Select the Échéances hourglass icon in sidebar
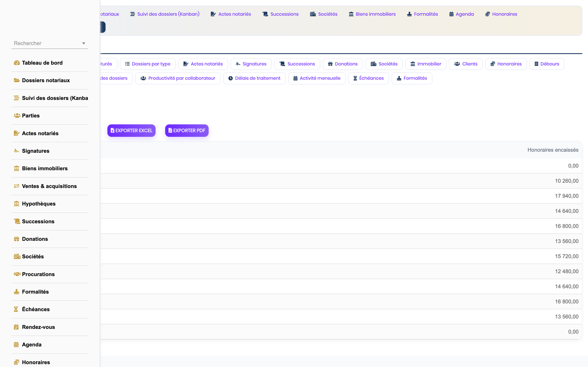Viewport: 588px width, 367px height. (16, 309)
